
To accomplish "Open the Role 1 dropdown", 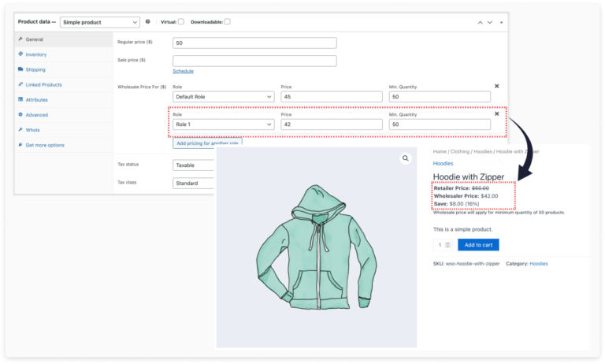I will click(x=224, y=124).
